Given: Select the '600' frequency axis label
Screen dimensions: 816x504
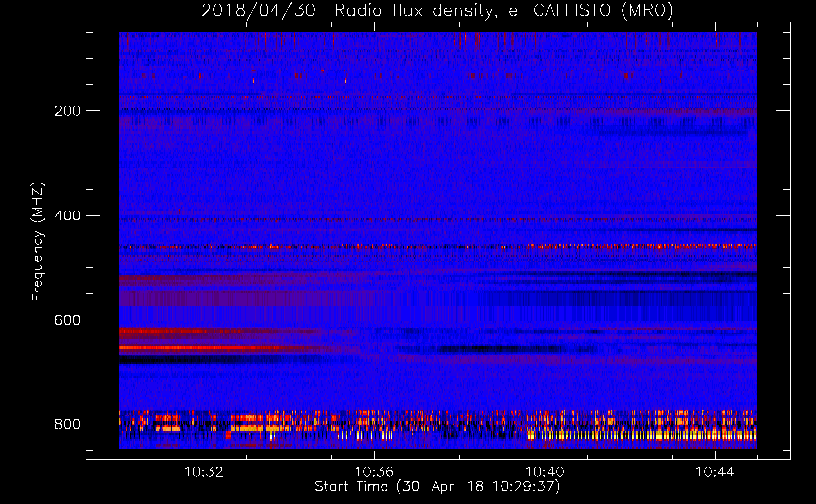Looking at the screenshot, I should [68, 321].
